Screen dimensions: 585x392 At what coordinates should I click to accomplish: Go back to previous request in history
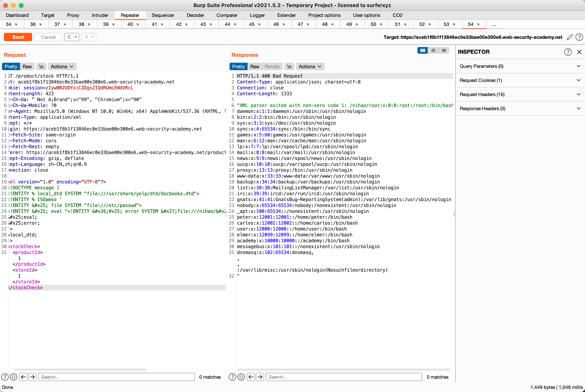coord(69,37)
